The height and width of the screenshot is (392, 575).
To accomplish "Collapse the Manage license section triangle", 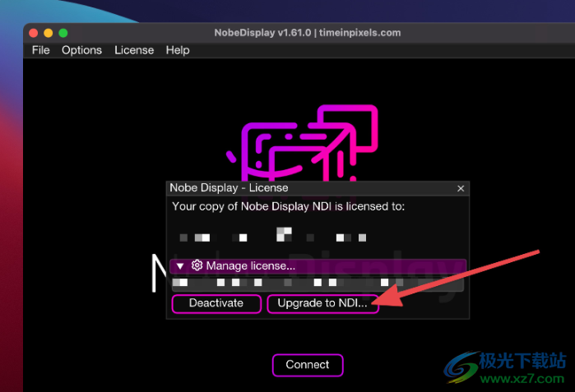I will click(180, 266).
